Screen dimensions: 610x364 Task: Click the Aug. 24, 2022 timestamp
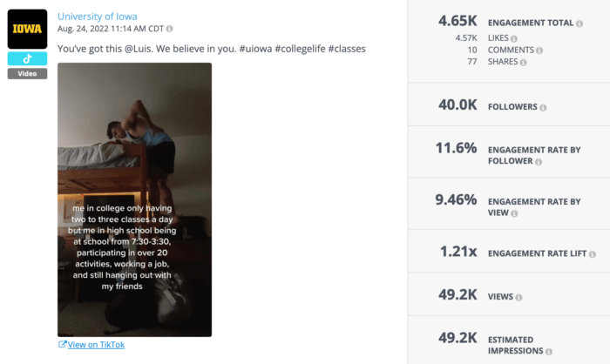tap(111, 29)
